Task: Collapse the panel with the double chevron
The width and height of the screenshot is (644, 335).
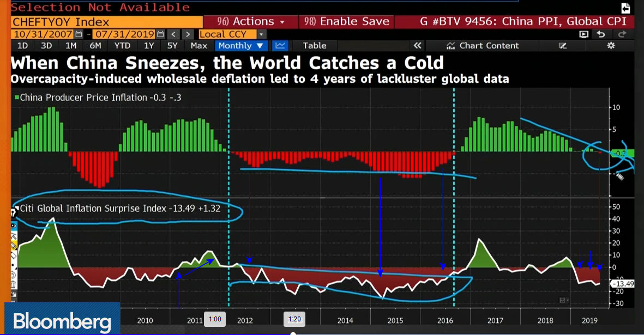Action: point(417,46)
